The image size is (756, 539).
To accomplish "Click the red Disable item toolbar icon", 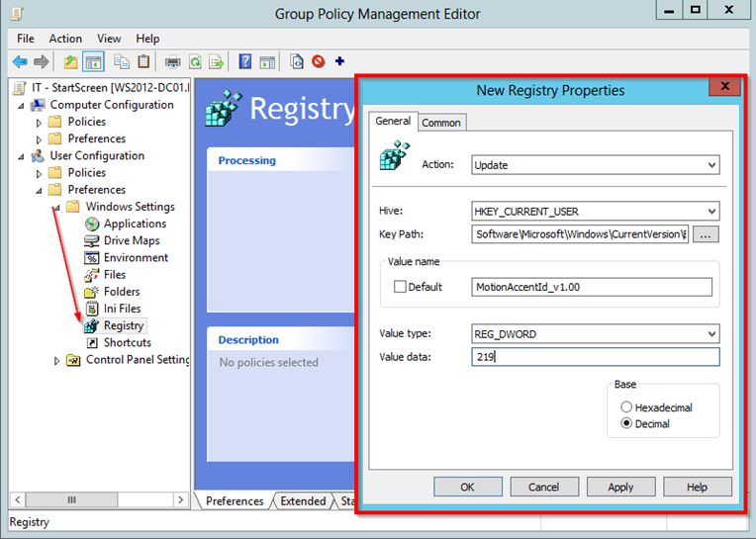I will (319, 61).
